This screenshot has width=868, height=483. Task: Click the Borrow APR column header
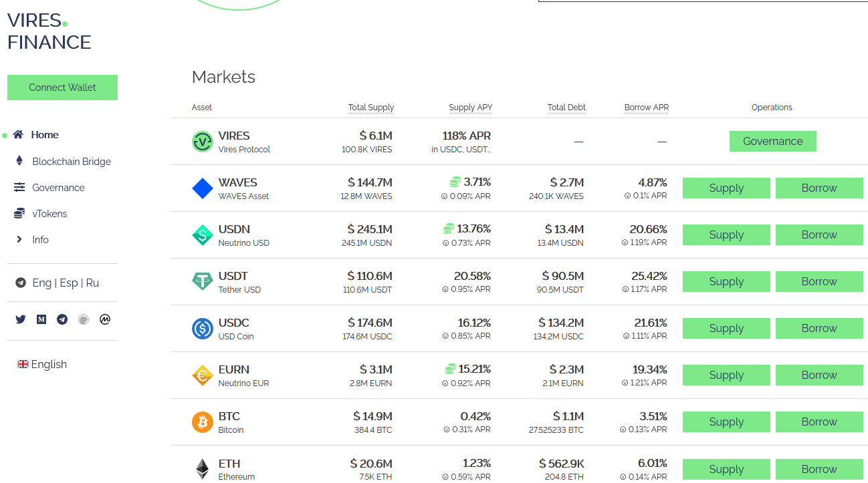click(647, 107)
